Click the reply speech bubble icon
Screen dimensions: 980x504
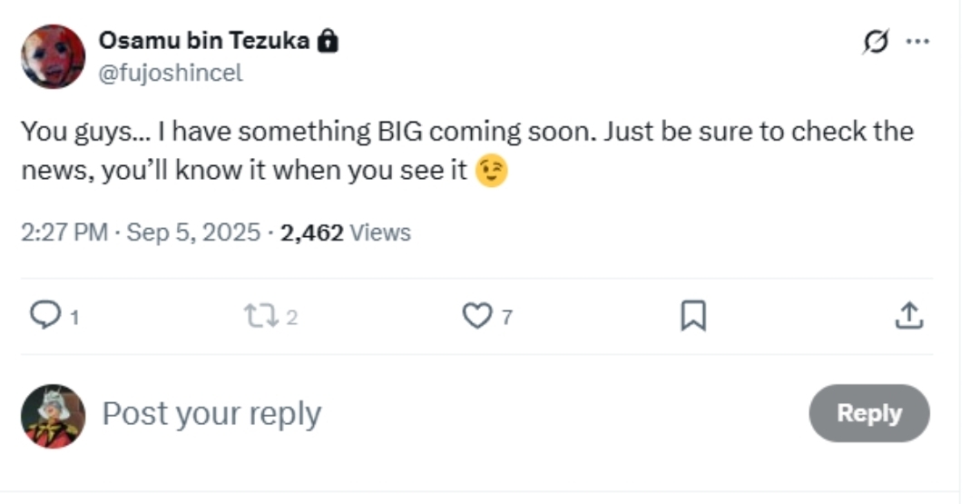(x=43, y=315)
